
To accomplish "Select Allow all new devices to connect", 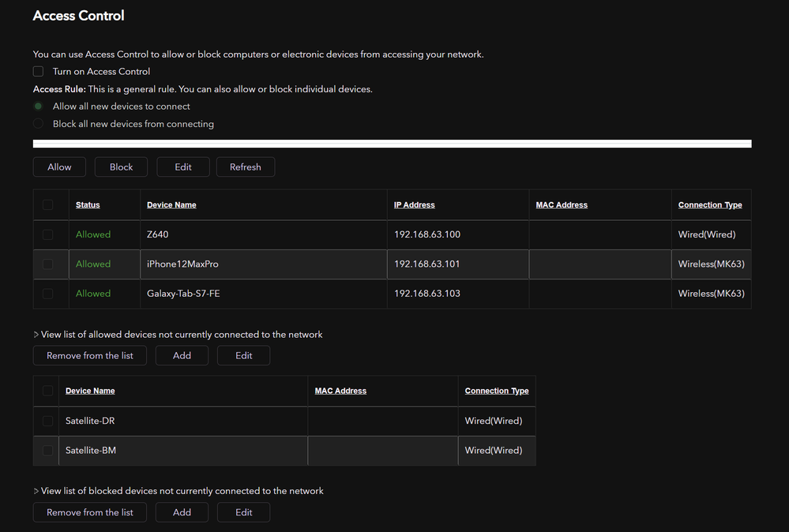I will click(38, 107).
